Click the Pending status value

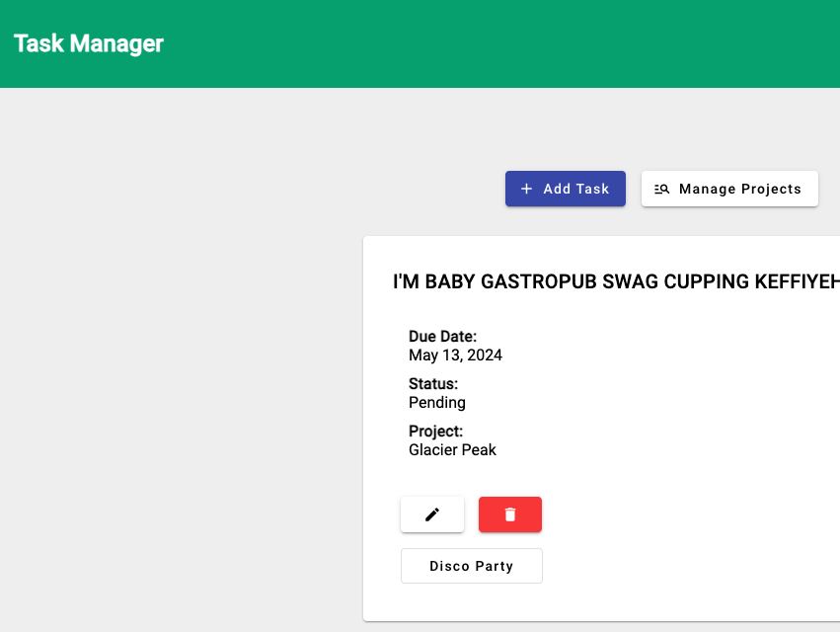(437, 403)
